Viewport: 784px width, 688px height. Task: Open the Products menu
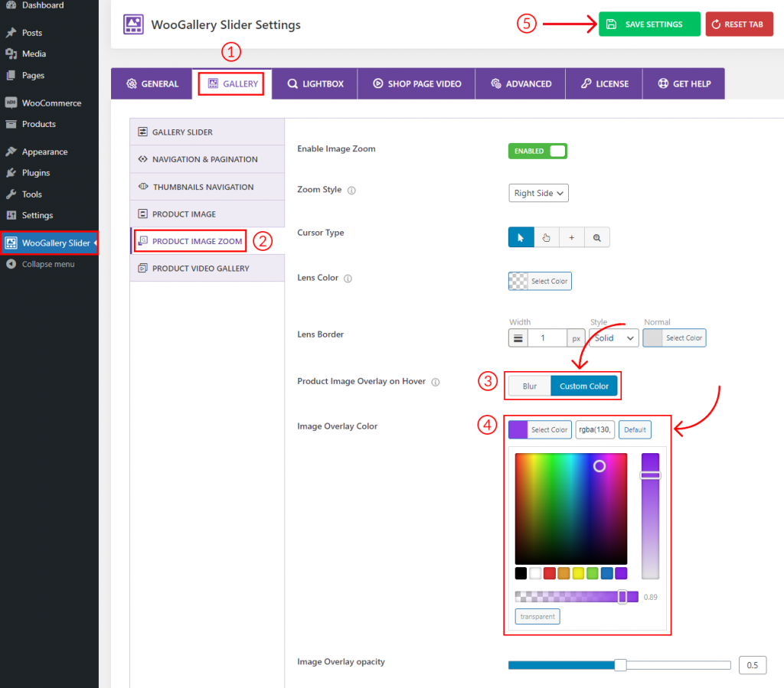coord(38,124)
